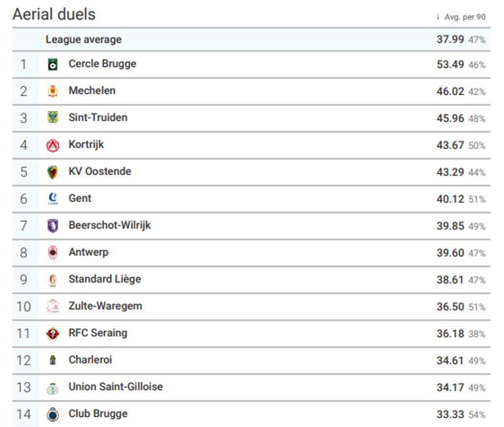The image size is (504, 427).
Task: Click Cercle Brugge's 53.49 average value
Action: (450, 64)
